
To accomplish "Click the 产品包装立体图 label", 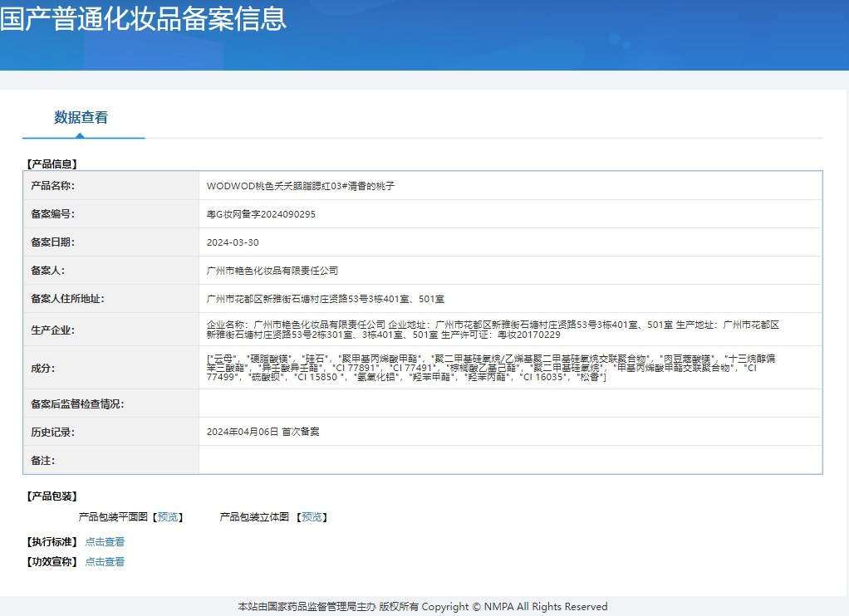I will point(254,517).
